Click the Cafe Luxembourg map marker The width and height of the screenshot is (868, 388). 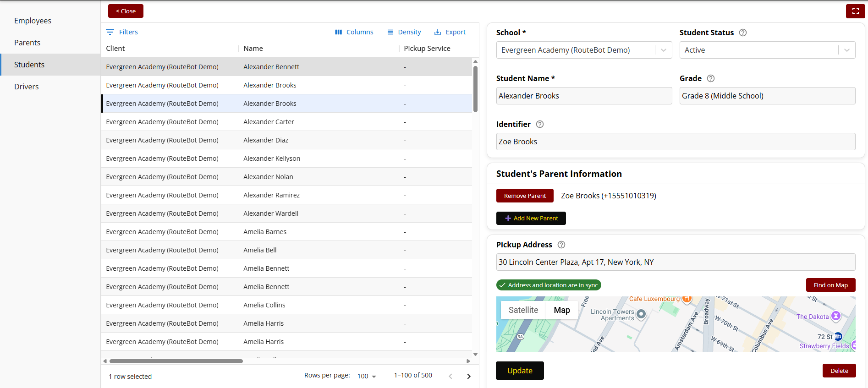[x=687, y=299]
